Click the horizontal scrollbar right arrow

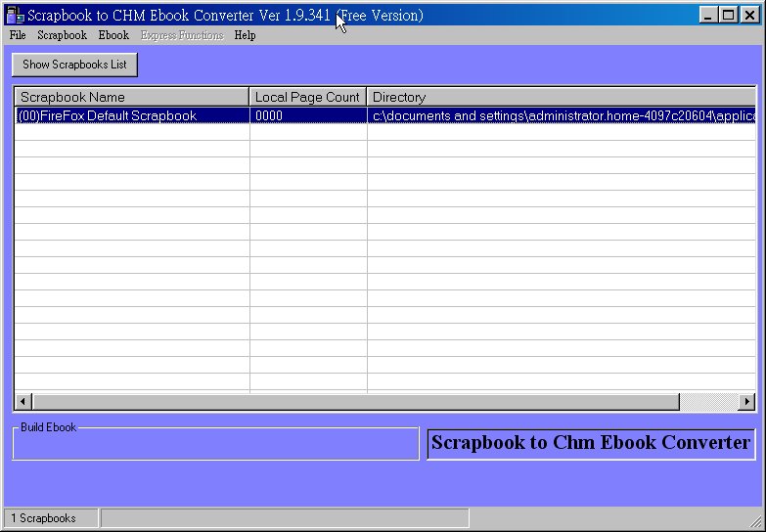pos(746,402)
